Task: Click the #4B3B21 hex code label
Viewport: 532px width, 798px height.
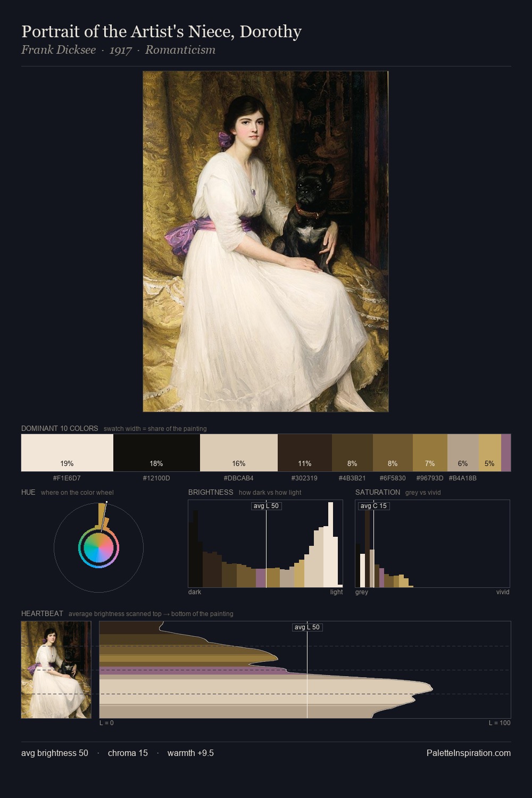Action: point(352,478)
